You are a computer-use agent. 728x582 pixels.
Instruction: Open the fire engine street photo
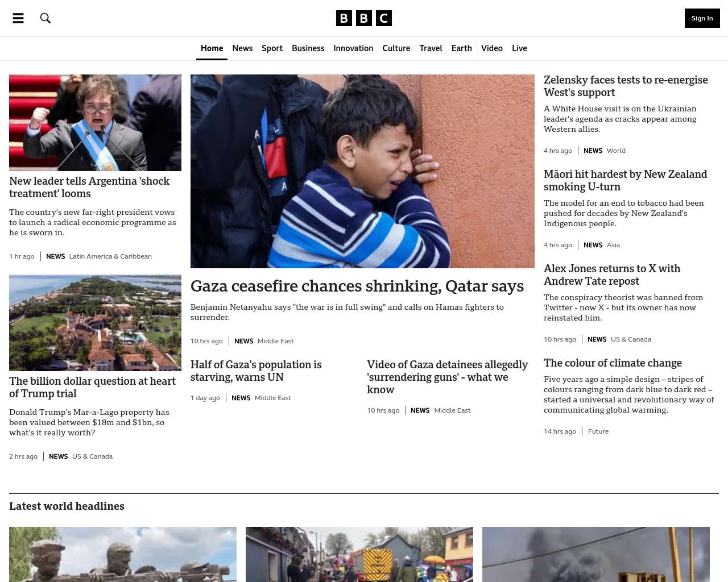[x=359, y=554]
